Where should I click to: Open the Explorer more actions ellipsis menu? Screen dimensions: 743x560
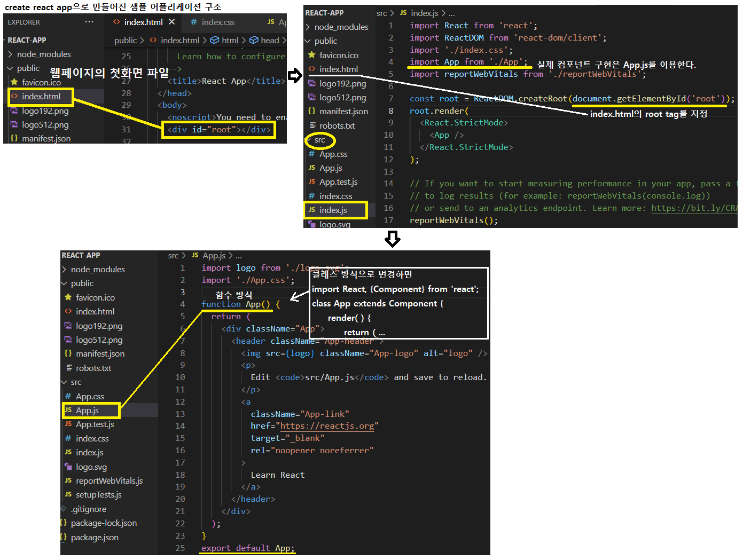(89, 22)
